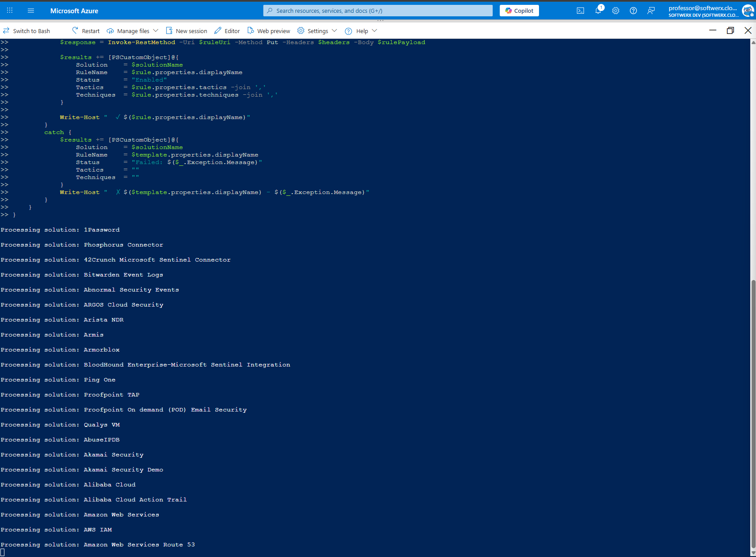Minimize the Cloud Shell pane
The width and height of the screenshot is (756, 557).
tap(713, 30)
